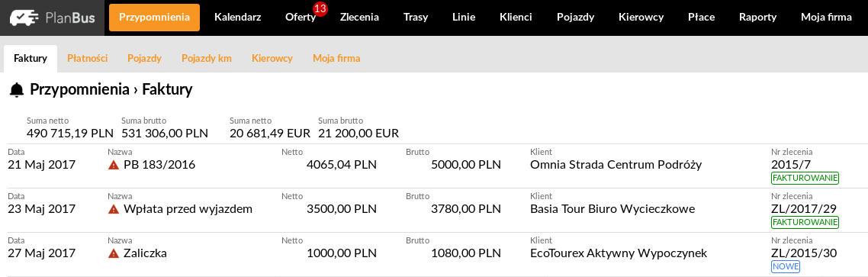Switch to the Pojazdy km tab
This screenshot has width=868, height=277.
tap(207, 58)
